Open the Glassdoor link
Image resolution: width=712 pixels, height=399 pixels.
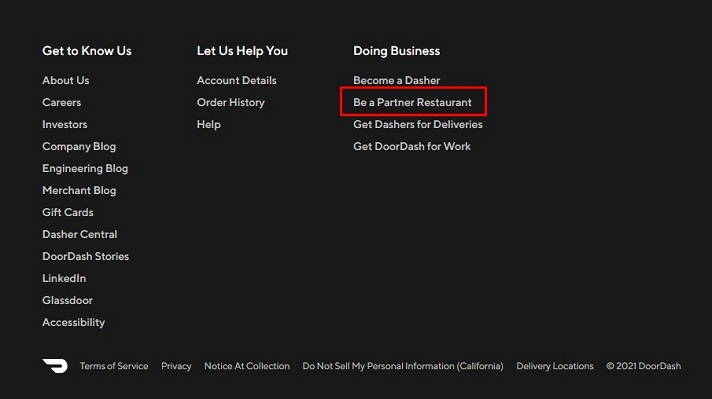click(x=67, y=300)
